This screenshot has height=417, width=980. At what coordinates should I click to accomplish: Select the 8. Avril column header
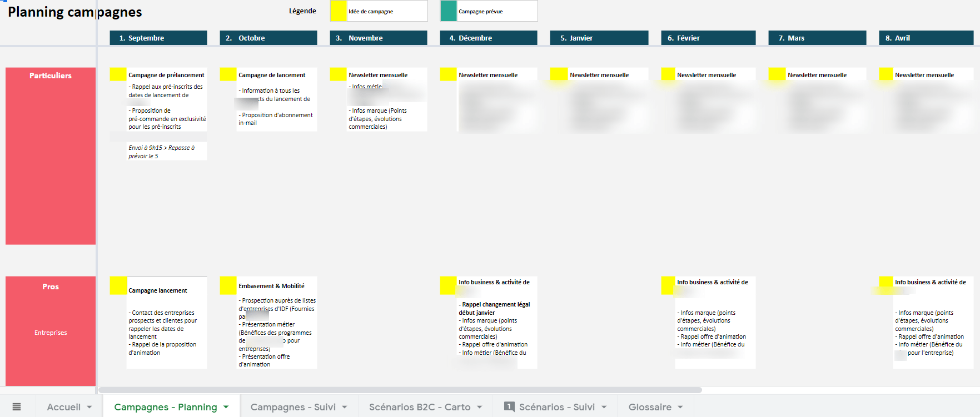[x=926, y=38]
